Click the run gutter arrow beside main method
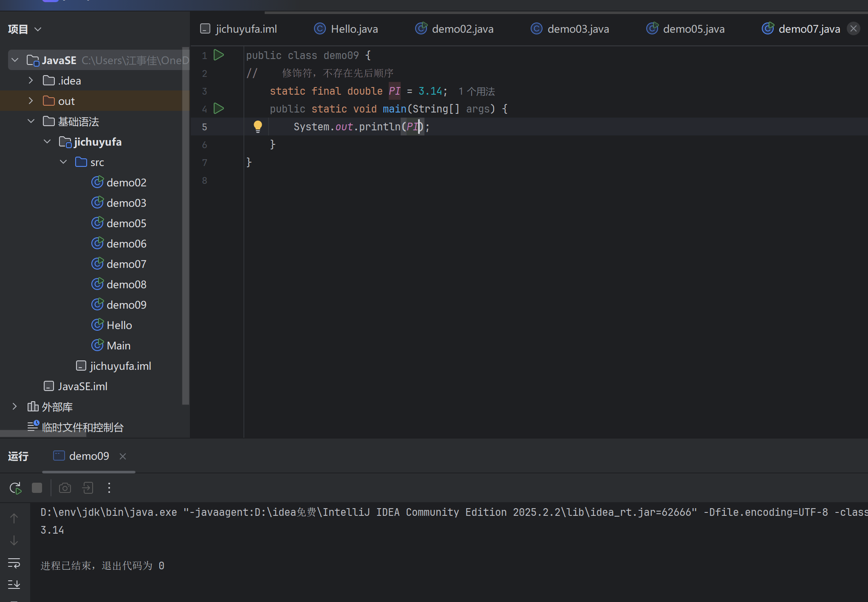The image size is (868, 602). 218,109
